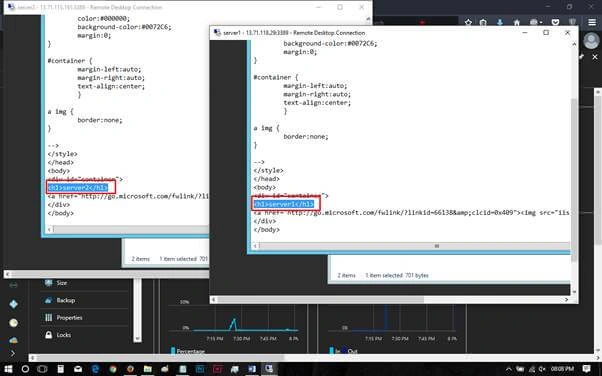
Task: Click 'border:none;' line in server2 Notepad
Action: click(x=100, y=120)
